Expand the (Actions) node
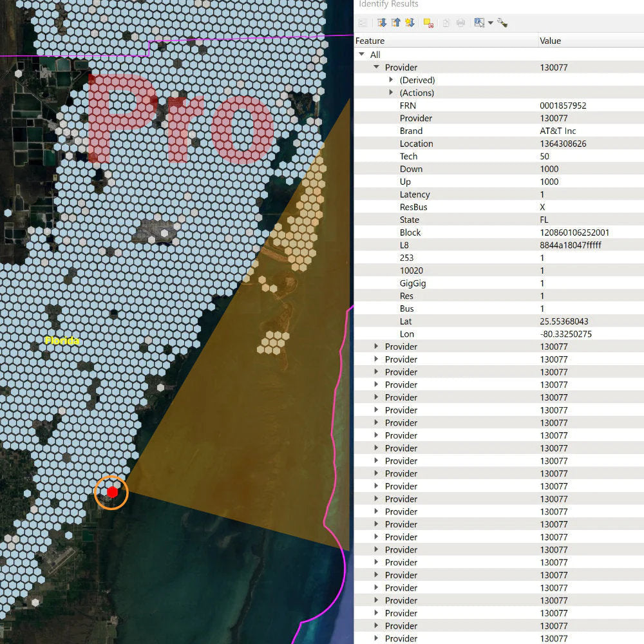Viewport: 644px width, 644px height. point(391,93)
